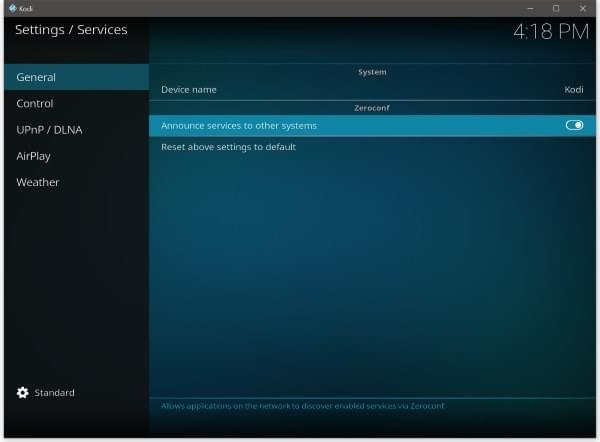
Task: Open the Control settings category
Action: pos(35,104)
